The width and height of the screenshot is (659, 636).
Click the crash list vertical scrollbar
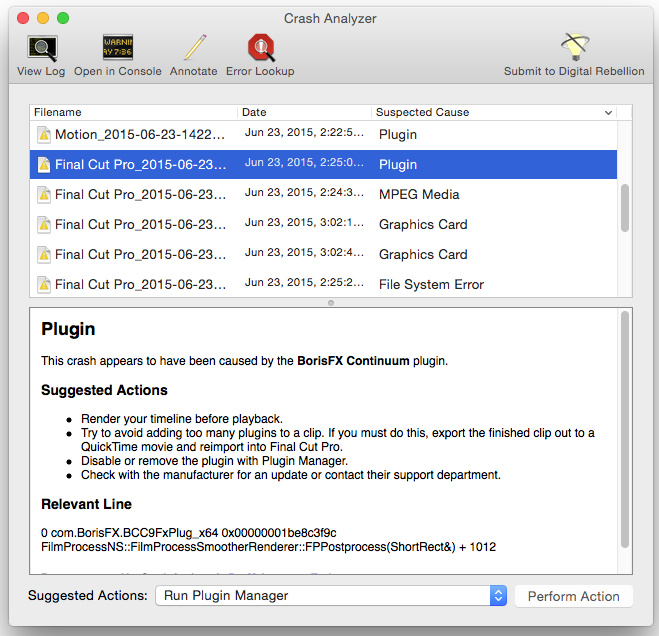(x=625, y=208)
